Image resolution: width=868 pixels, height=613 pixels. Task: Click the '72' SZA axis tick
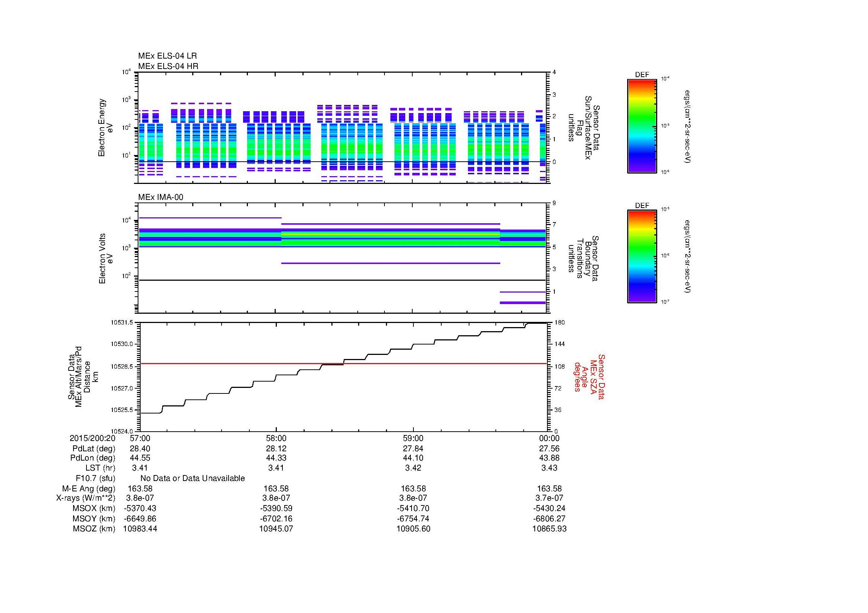click(558, 388)
